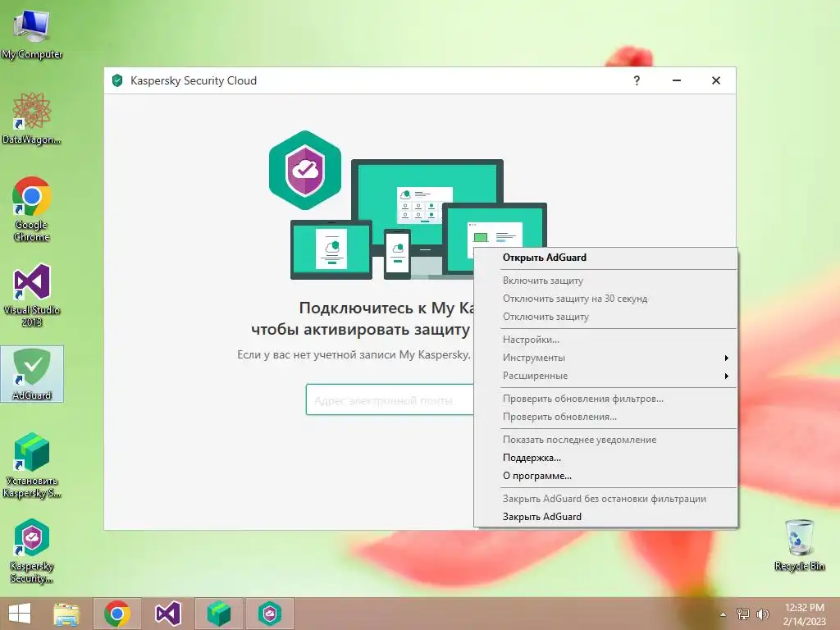This screenshot has height=630, width=840.
Task: Select the DataWagon desktop shortcut
Action: 32,118
